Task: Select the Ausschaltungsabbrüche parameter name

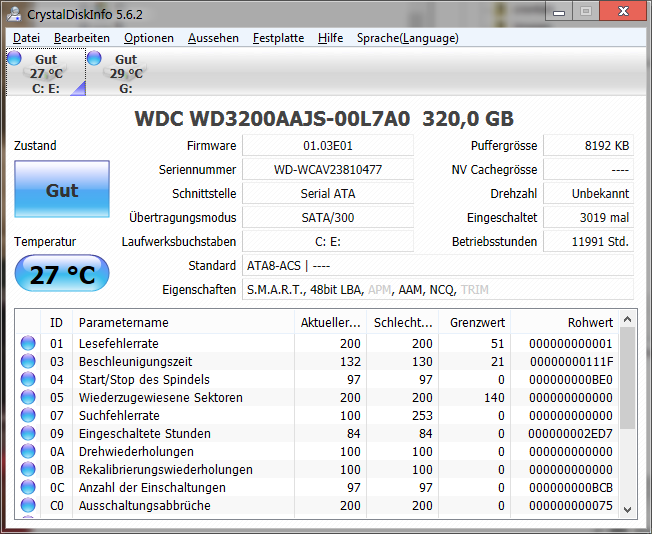Action: click(145, 506)
